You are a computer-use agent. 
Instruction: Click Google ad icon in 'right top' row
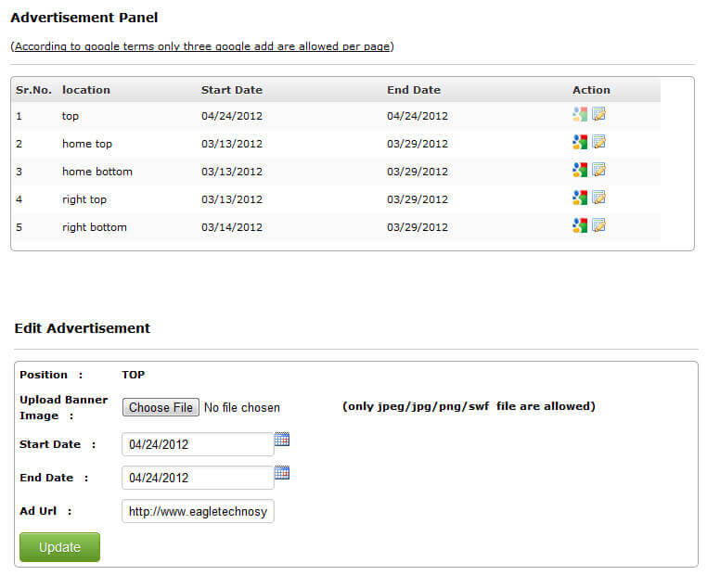coord(580,198)
